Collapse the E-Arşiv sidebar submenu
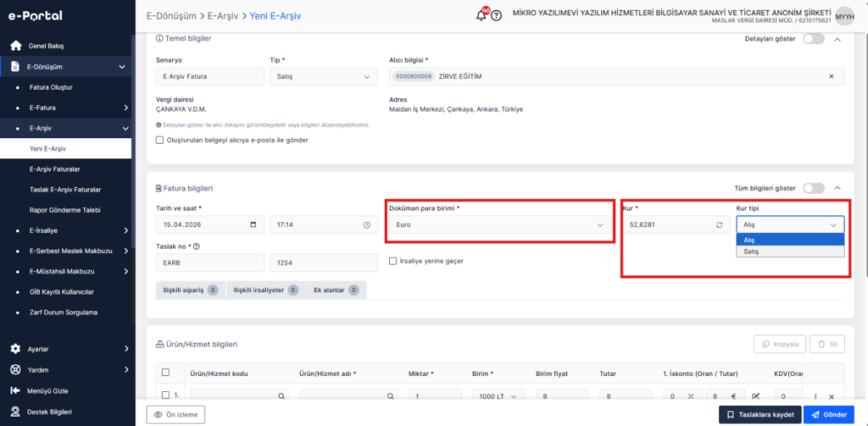 [x=125, y=129]
